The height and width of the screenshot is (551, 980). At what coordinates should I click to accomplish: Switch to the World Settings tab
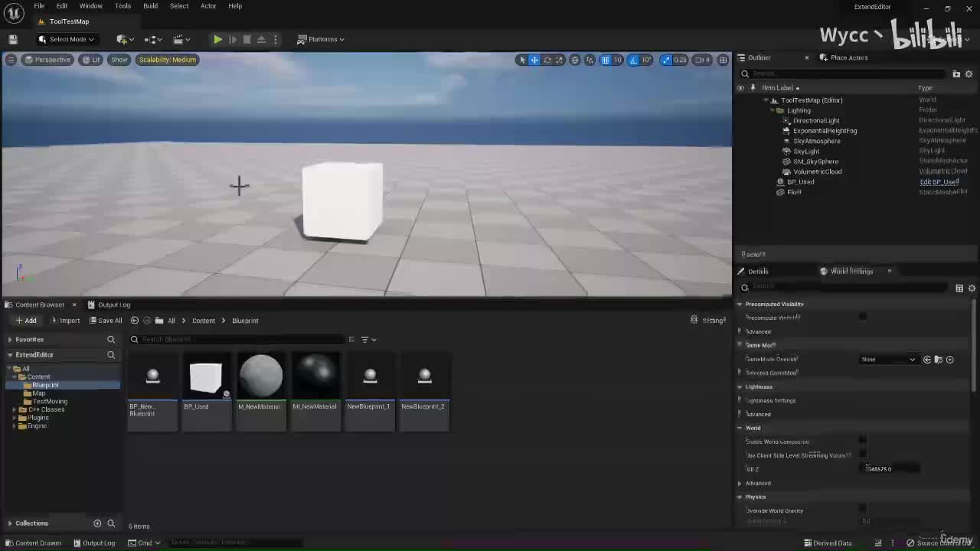click(x=851, y=271)
